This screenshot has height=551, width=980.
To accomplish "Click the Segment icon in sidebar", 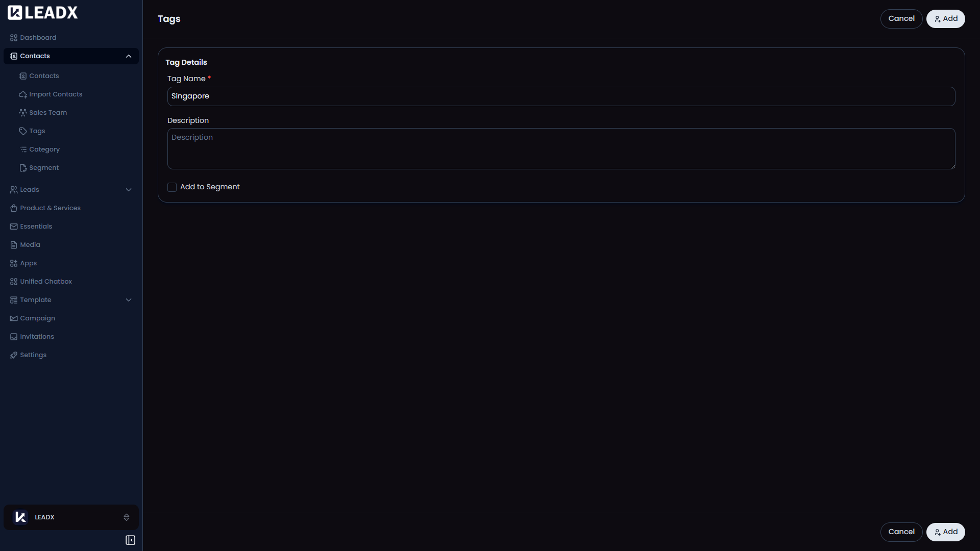I will pos(23,168).
